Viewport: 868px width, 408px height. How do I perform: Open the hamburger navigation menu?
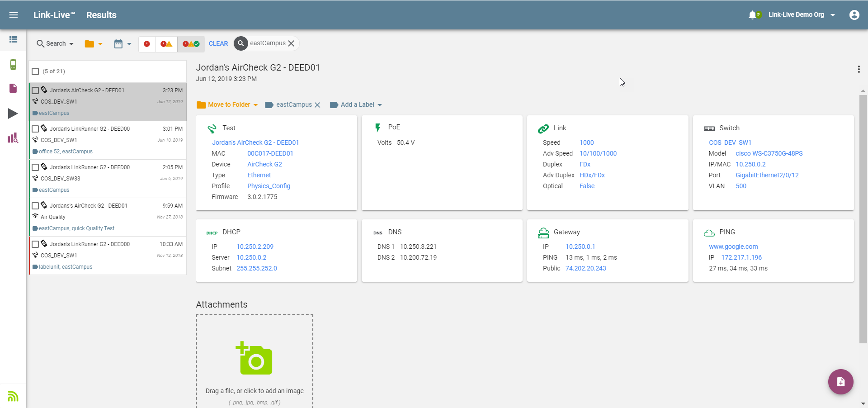14,15
